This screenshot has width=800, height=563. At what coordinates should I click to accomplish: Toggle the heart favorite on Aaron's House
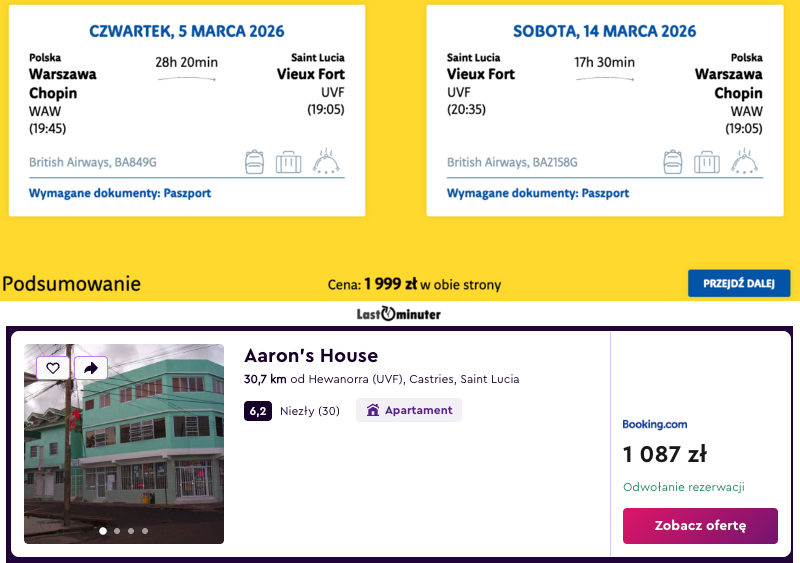pos(53,368)
